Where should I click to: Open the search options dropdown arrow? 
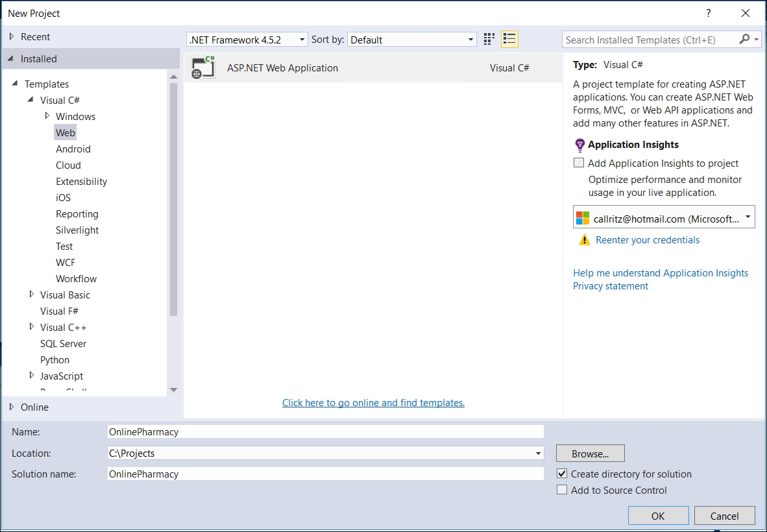[756, 40]
